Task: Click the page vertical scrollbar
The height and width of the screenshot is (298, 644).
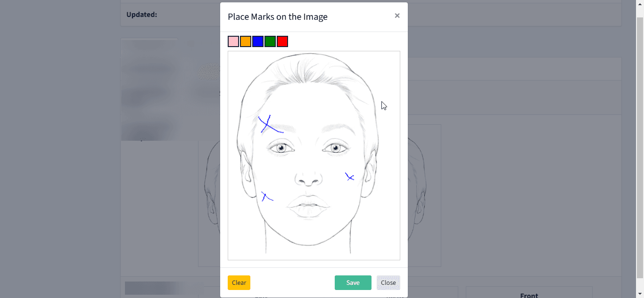Action: (640, 149)
